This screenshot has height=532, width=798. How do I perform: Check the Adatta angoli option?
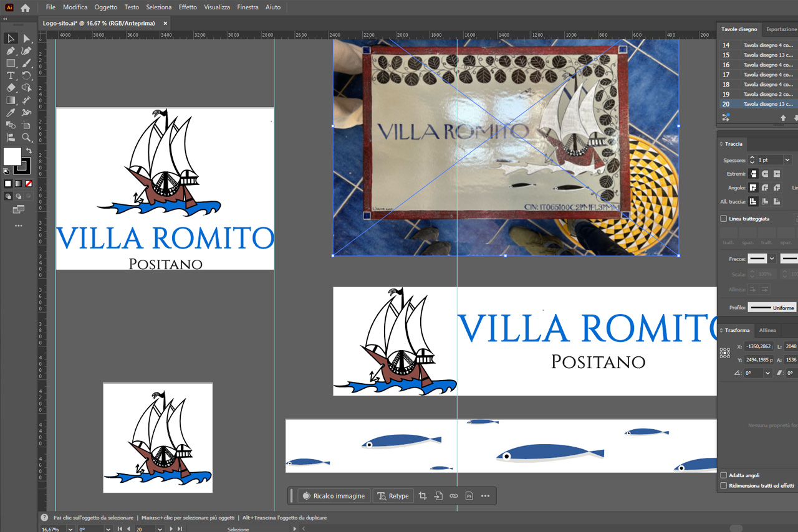pyautogui.click(x=724, y=475)
